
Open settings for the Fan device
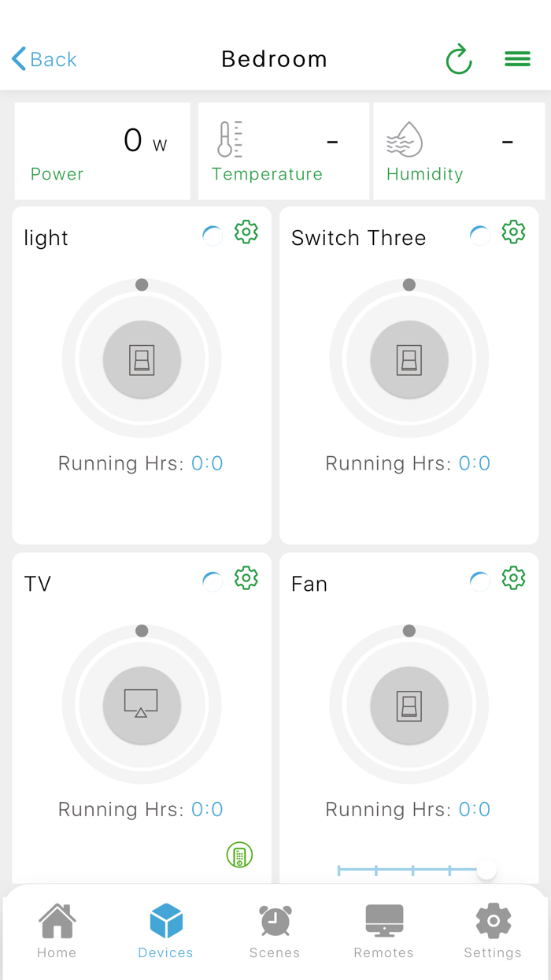click(513, 577)
